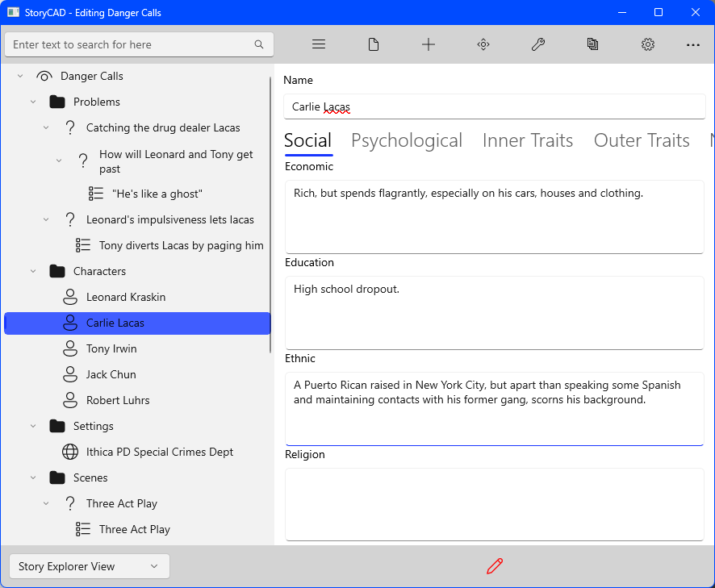Click the plus Add element icon
The image size is (715, 588).
tap(429, 44)
